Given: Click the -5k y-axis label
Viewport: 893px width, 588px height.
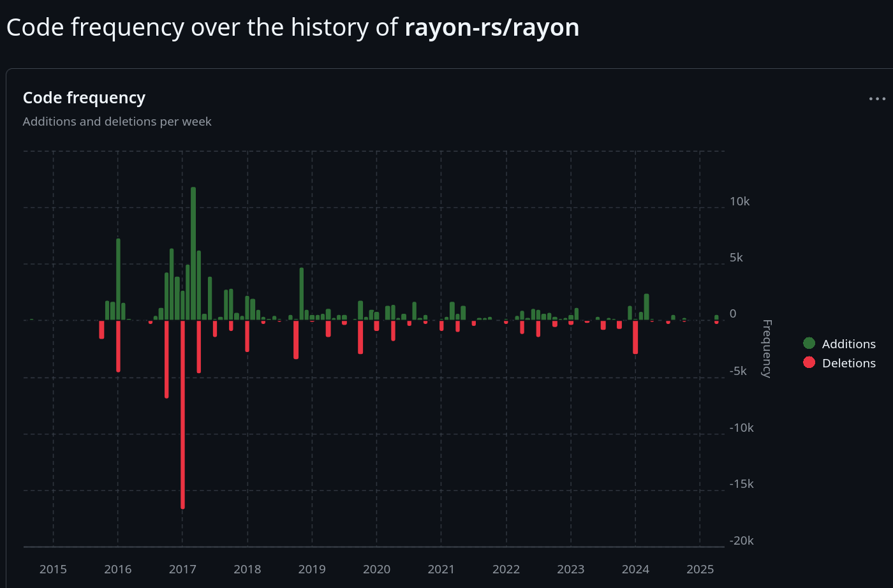Looking at the screenshot, I should 739,371.
